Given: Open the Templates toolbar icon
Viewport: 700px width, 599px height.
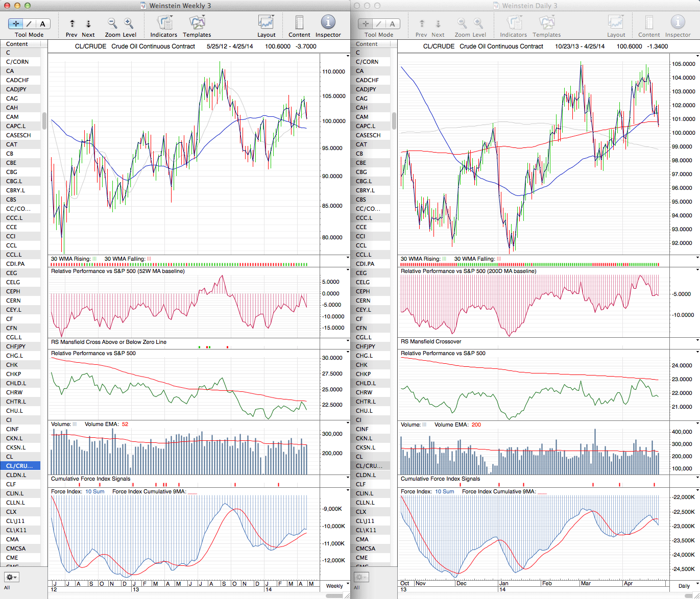Looking at the screenshot, I should click(x=197, y=23).
